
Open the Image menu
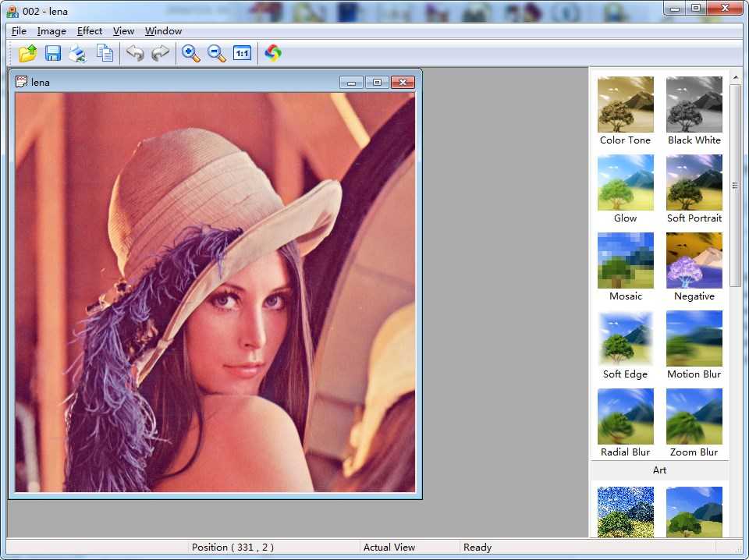click(x=51, y=31)
